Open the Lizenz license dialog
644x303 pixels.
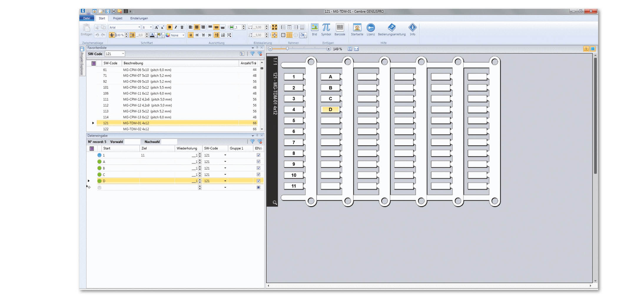point(371,28)
